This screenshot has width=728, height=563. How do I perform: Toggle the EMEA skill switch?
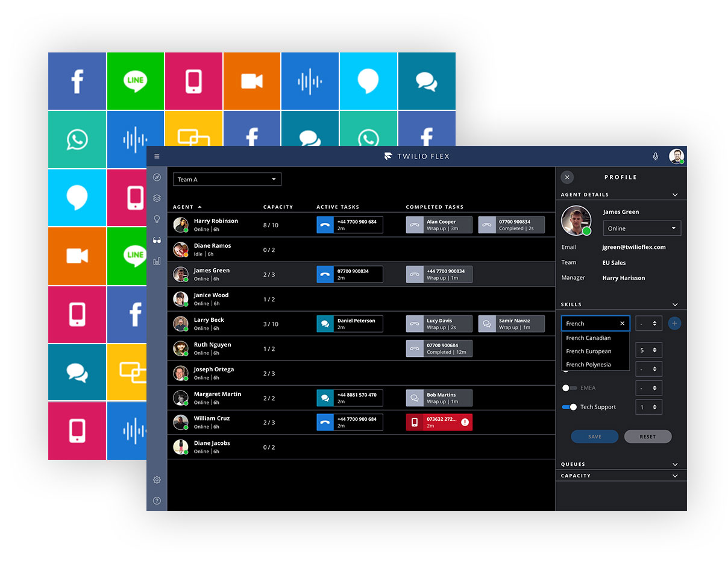coord(570,388)
